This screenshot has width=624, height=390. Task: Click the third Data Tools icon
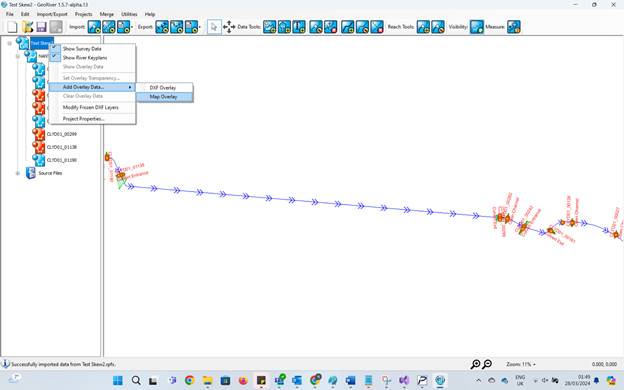click(299, 27)
